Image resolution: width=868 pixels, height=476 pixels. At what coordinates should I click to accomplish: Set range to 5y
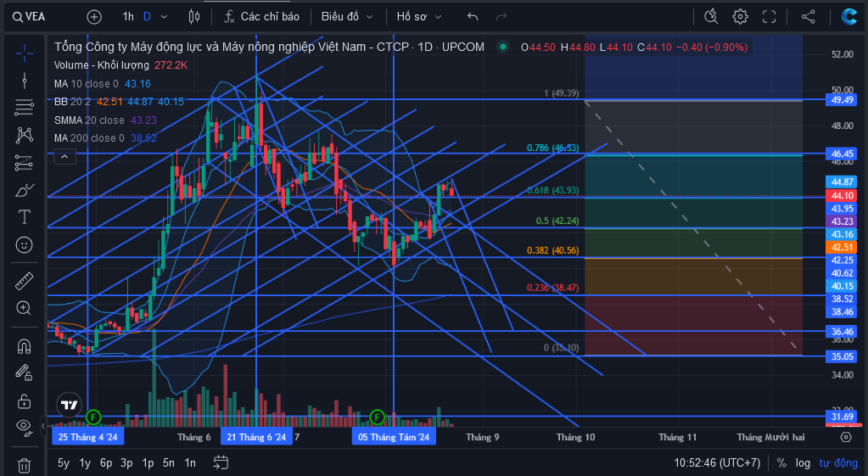click(64, 462)
